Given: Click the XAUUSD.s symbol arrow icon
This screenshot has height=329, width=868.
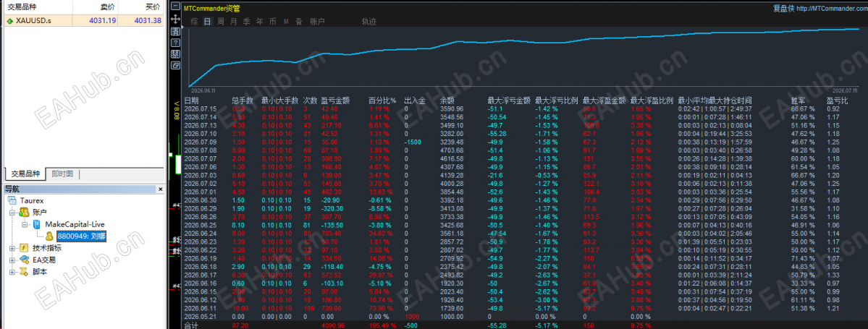Looking at the screenshot, I should tap(9, 20).
